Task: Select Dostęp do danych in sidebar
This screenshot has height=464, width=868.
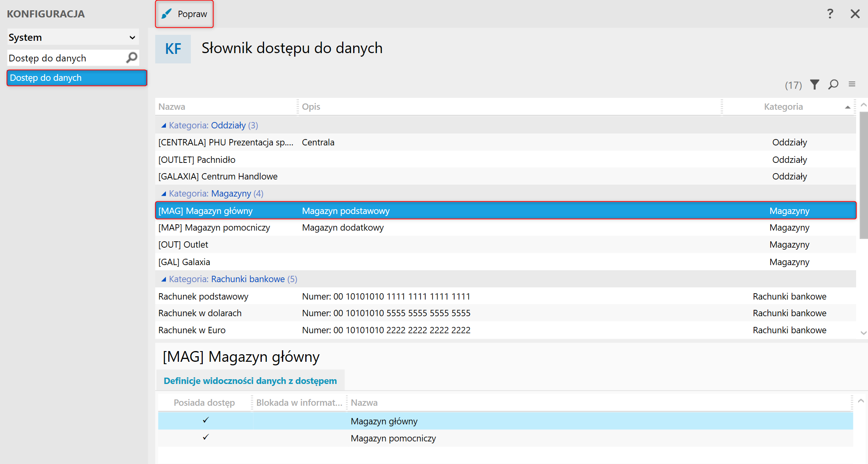Action: (x=77, y=78)
